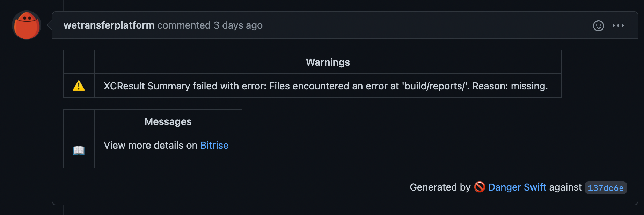The image size is (644, 215).
Task: Select the Messages table header
Action: (168, 121)
